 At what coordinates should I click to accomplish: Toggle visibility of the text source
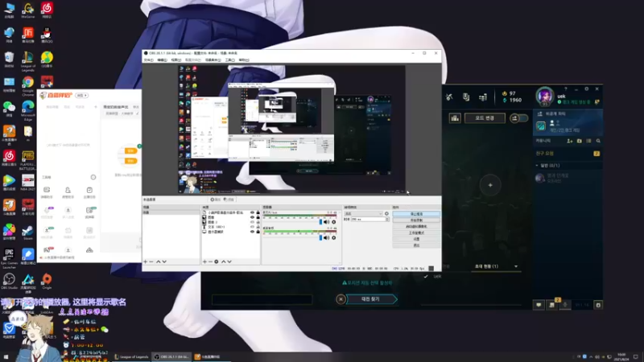[252, 227]
